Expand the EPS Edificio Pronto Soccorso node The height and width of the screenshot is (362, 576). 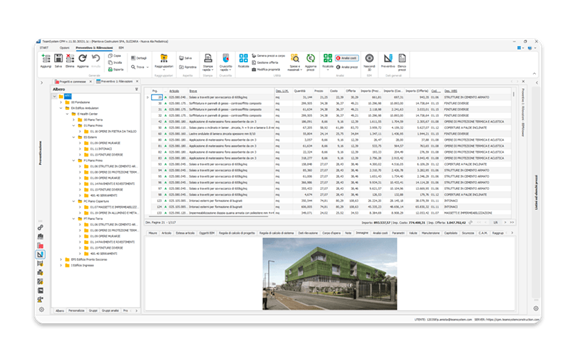pyautogui.click(x=61, y=259)
